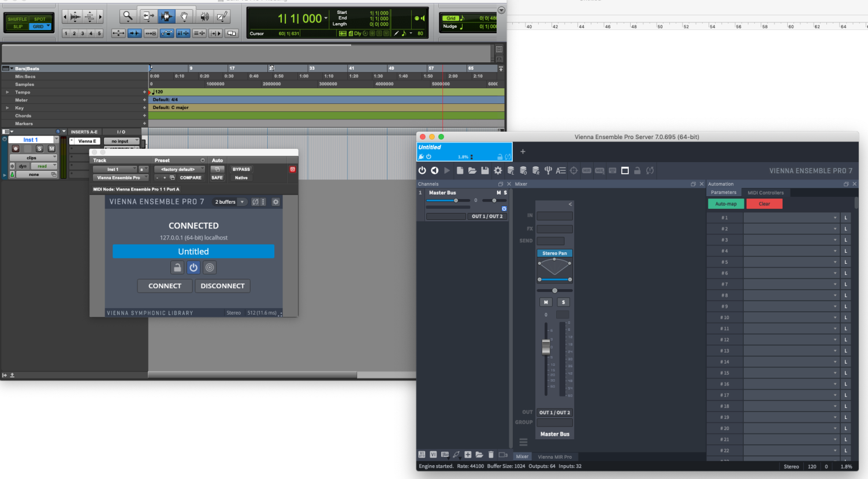Click the concentric circles icon in plugin
Viewport: 868px width, 479px height.
coord(210,267)
